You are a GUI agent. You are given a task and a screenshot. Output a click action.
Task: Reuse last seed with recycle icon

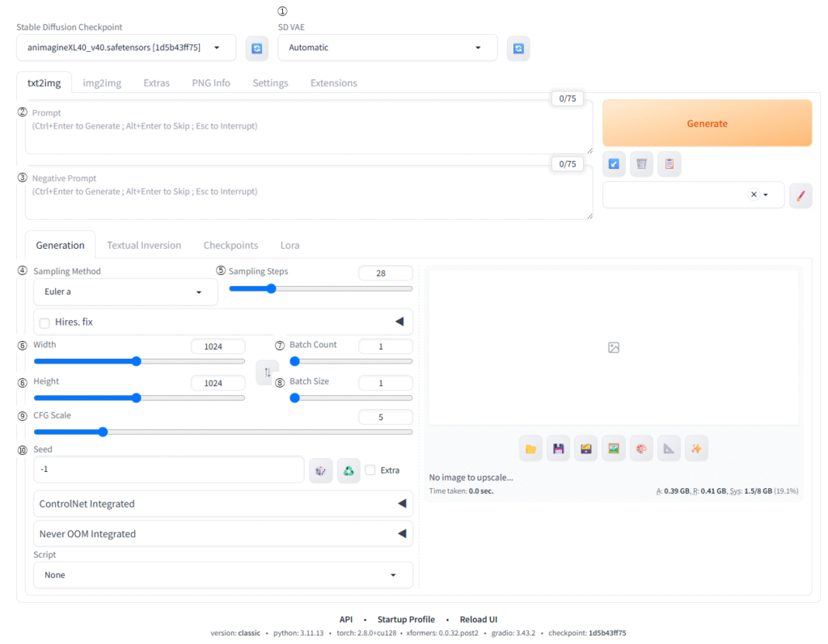click(349, 470)
